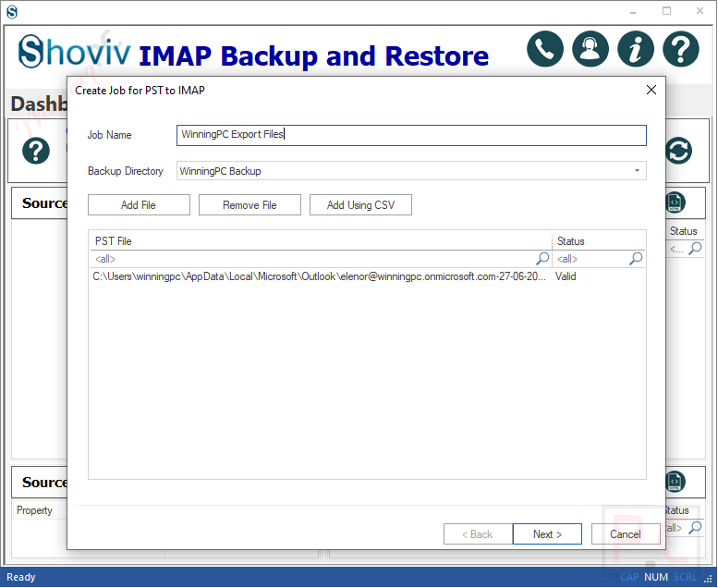Click the phone contact icon in header
718x588 pixels.
pos(545,49)
